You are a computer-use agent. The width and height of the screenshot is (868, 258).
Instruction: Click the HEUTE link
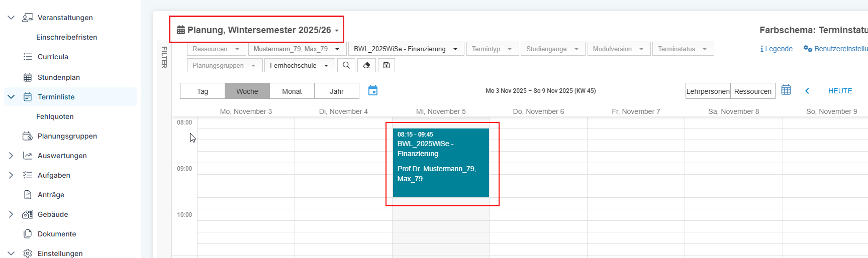(x=840, y=91)
